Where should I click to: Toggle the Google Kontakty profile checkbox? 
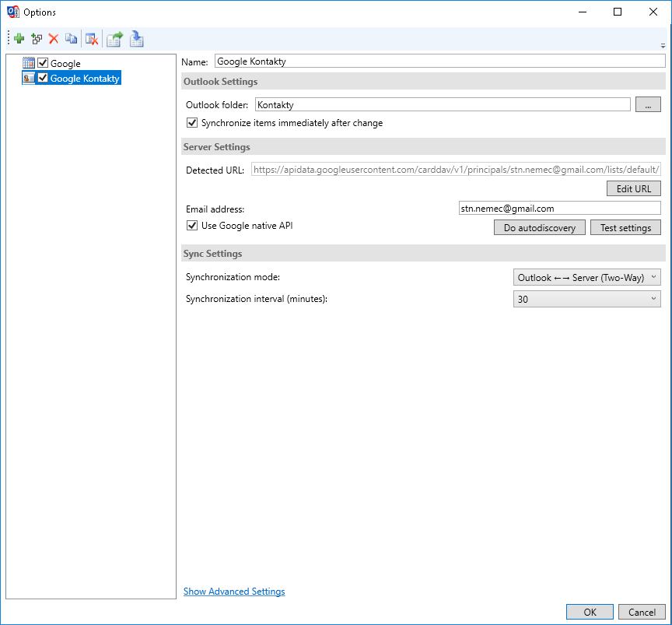tap(43, 78)
